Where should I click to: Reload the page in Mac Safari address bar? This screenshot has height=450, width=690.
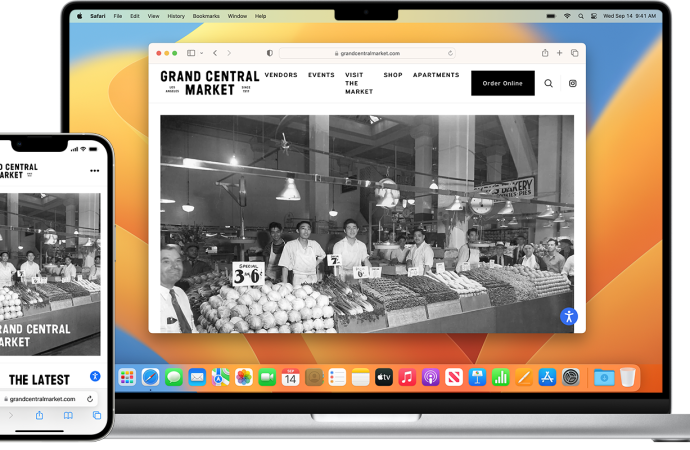(x=450, y=53)
